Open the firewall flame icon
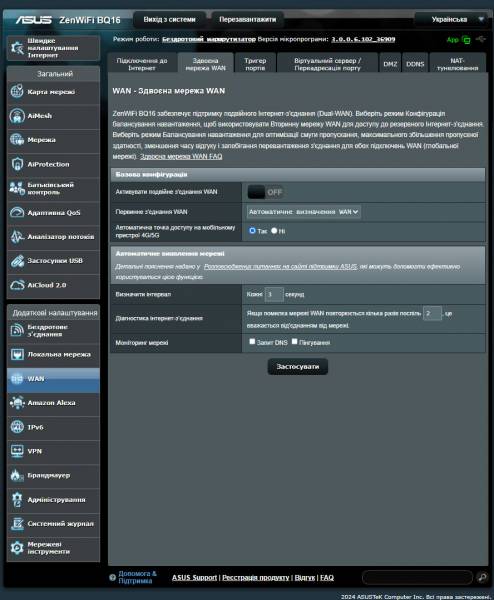Viewport: 494px width, 600px height. (17, 475)
